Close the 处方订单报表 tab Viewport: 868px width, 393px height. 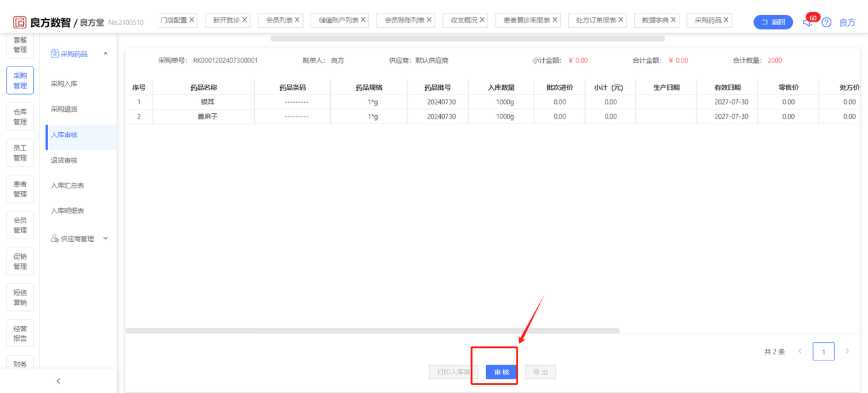pyautogui.click(x=620, y=20)
